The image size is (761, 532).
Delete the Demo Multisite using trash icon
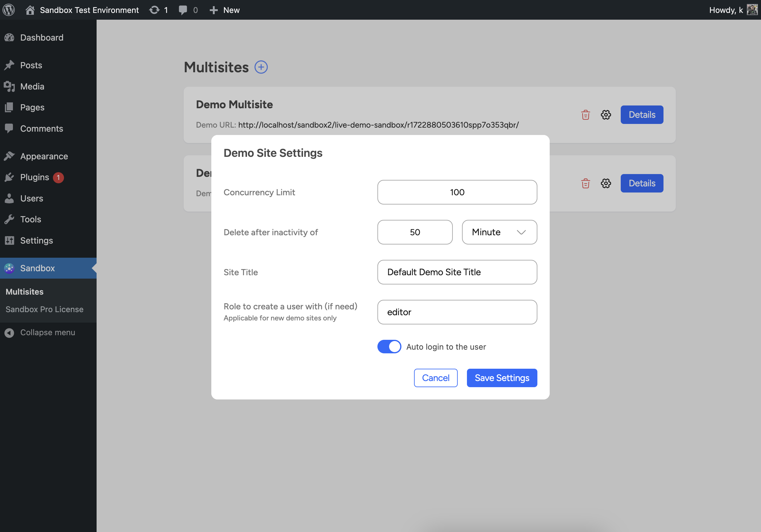click(x=586, y=115)
